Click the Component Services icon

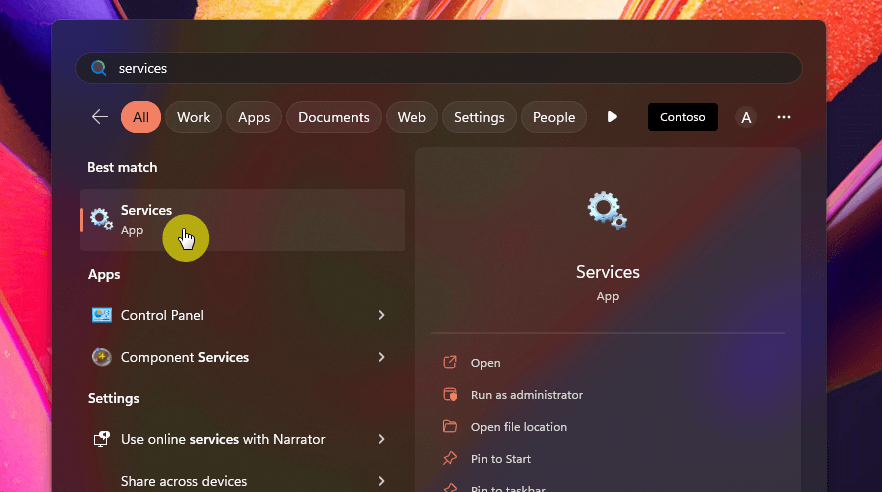pyautogui.click(x=102, y=357)
